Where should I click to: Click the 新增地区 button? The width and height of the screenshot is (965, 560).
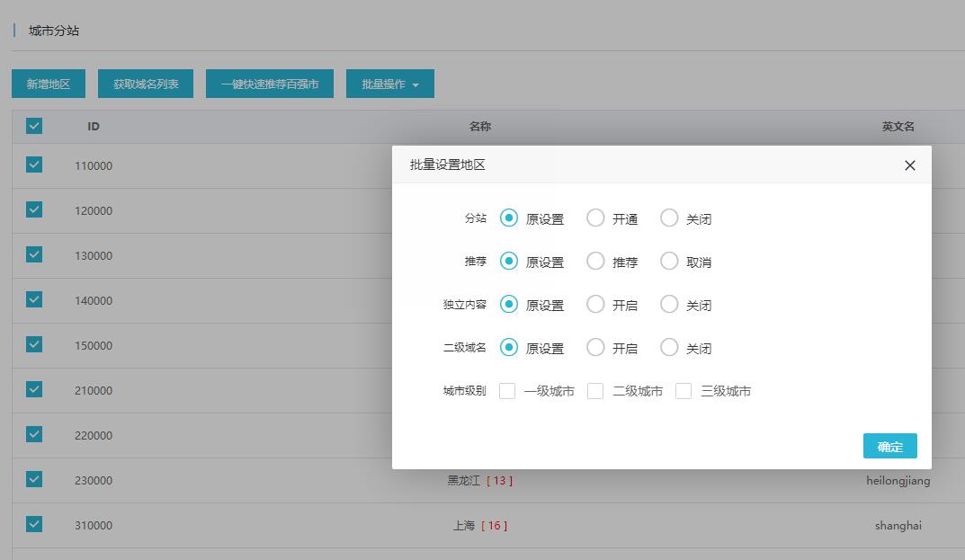[x=48, y=84]
